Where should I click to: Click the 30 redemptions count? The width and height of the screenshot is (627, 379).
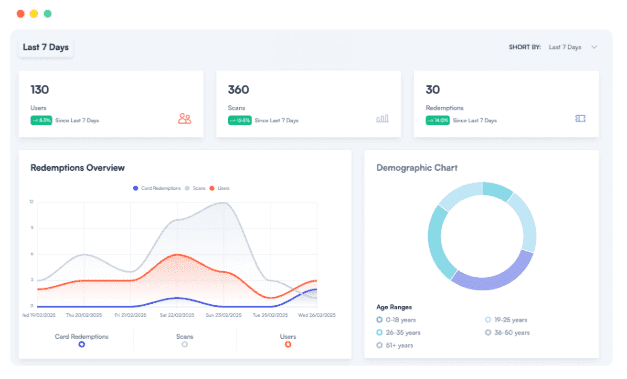[x=433, y=90]
